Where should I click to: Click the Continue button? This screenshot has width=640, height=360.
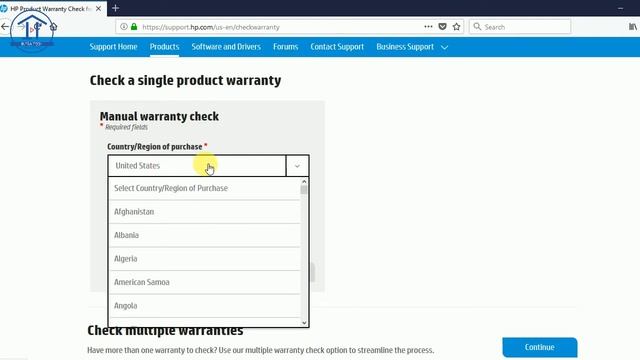[x=540, y=347]
